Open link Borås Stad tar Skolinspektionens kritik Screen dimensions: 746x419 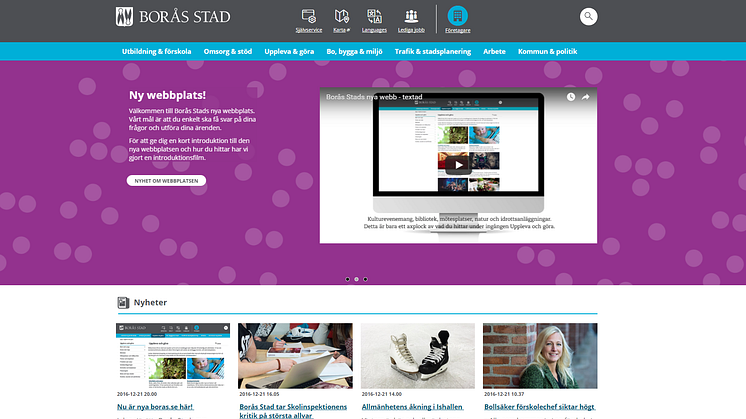(x=293, y=411)
